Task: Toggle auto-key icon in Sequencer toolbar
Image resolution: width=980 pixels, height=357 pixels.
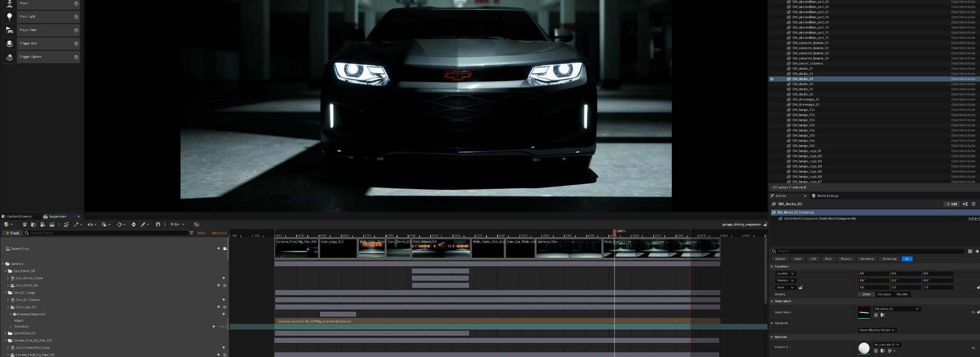Action: [x=134, y=224]
